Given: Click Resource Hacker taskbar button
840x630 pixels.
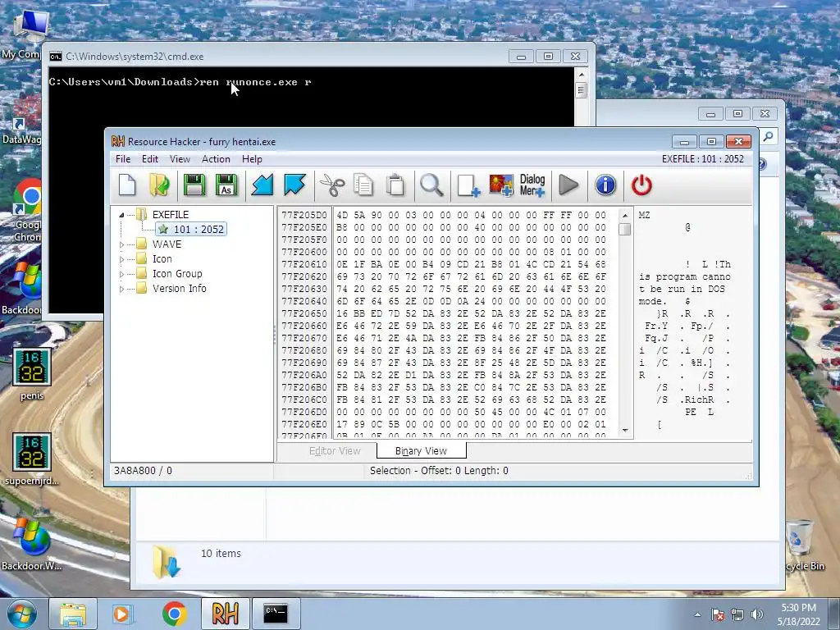Looking at the screenshot, I should pyautogui.click(x=225, y=614).
